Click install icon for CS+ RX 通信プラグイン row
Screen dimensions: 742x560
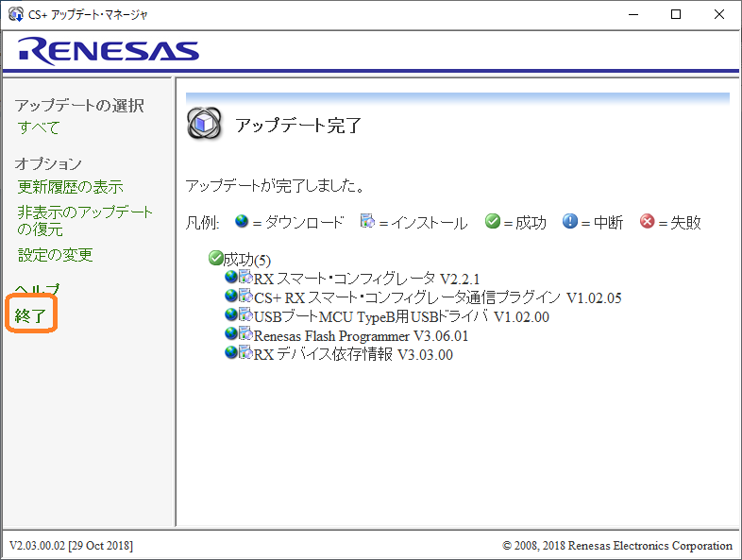[245, 296]
